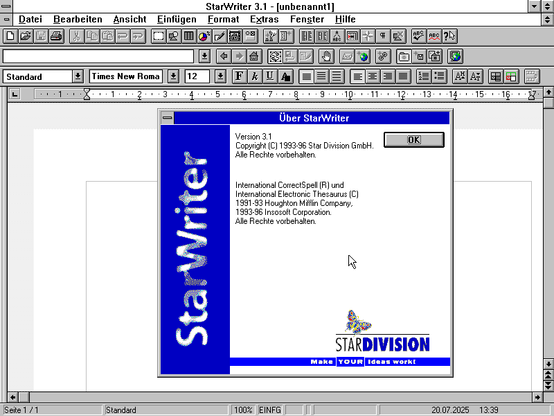The width and height of the screenshot is (554, 416).
Task: Click the font color A icon
Action: 285,76
